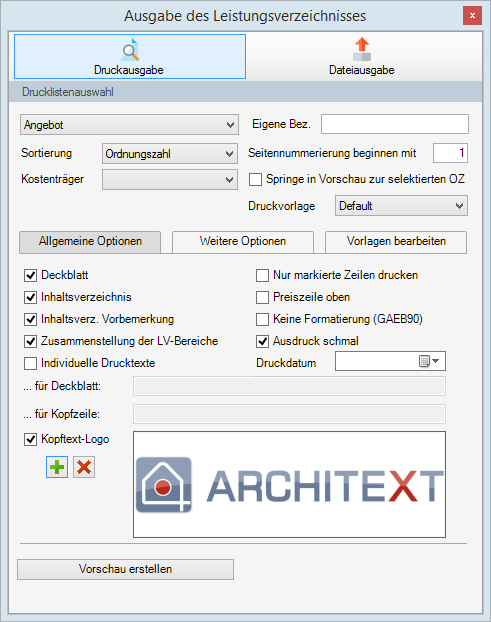The height and width of the screenshot is (622, 491).
Task: Click the Druckdatum date field
Action: pyautogui.click(x=390, y=361)
